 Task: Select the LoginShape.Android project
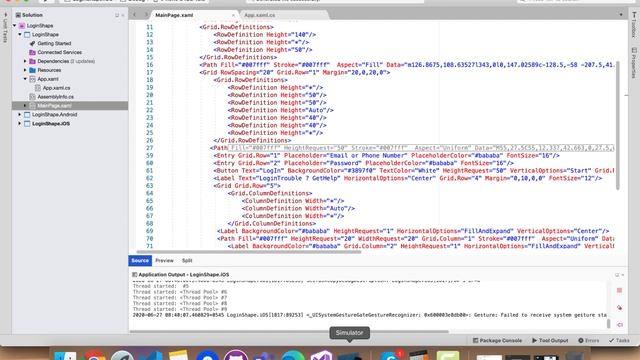pos(54,115)
